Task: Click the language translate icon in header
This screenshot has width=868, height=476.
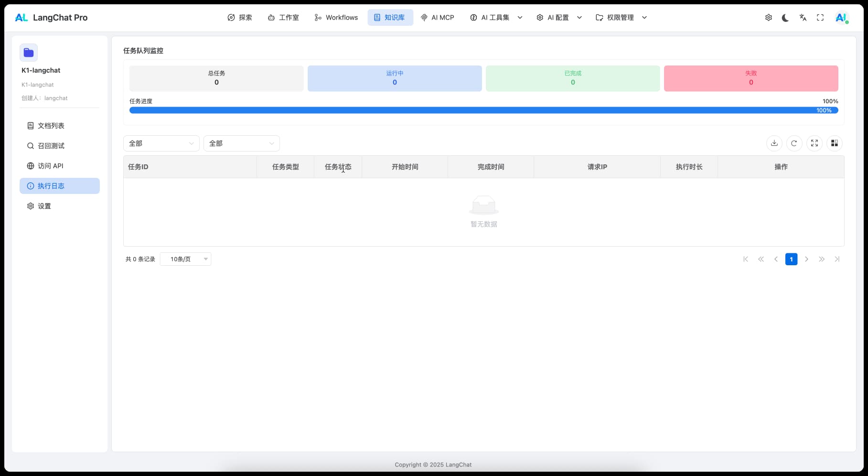Action: 803,18
